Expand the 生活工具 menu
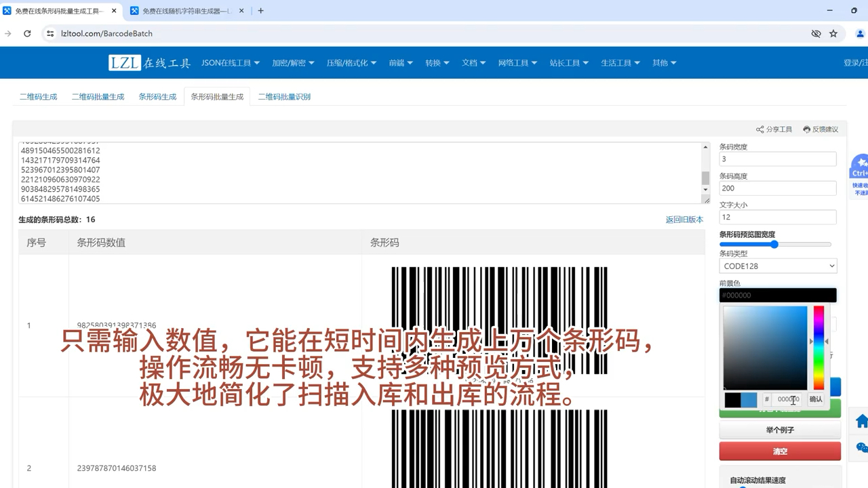The image size is (868, 488). click(x=620, y=62)
